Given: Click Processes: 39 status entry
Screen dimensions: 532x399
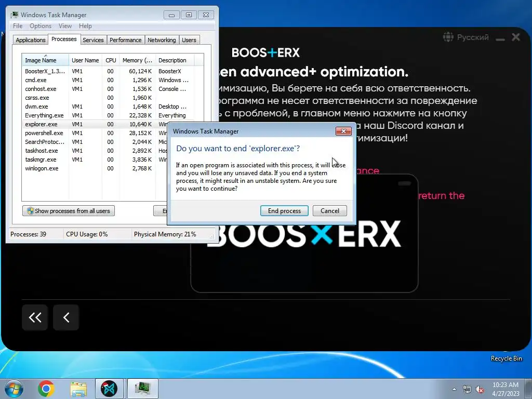Looking at the screenshot, I should pos(29,234).
